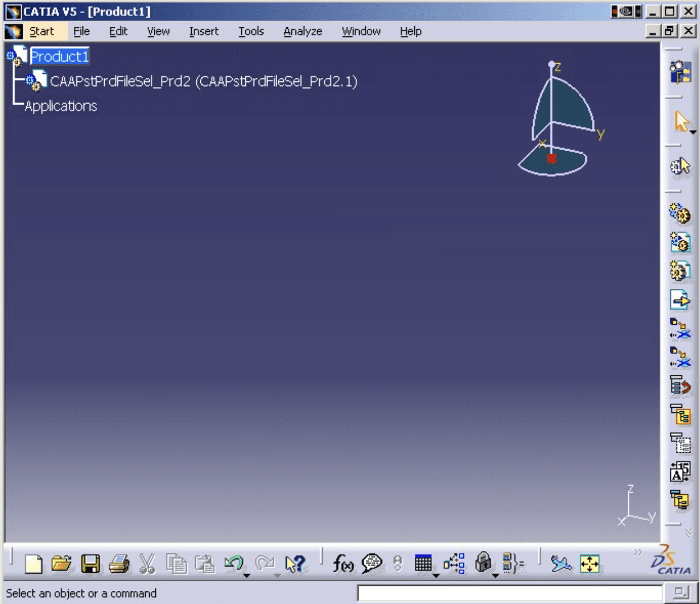Click the compass Z axis point
This screenshot has height=604, width=700.
click(551, 64)
